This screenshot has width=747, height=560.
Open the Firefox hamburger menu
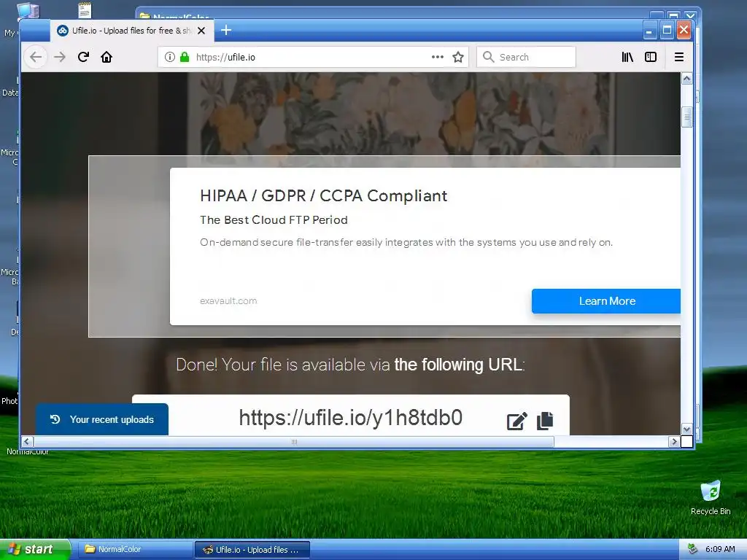(679, 57)
